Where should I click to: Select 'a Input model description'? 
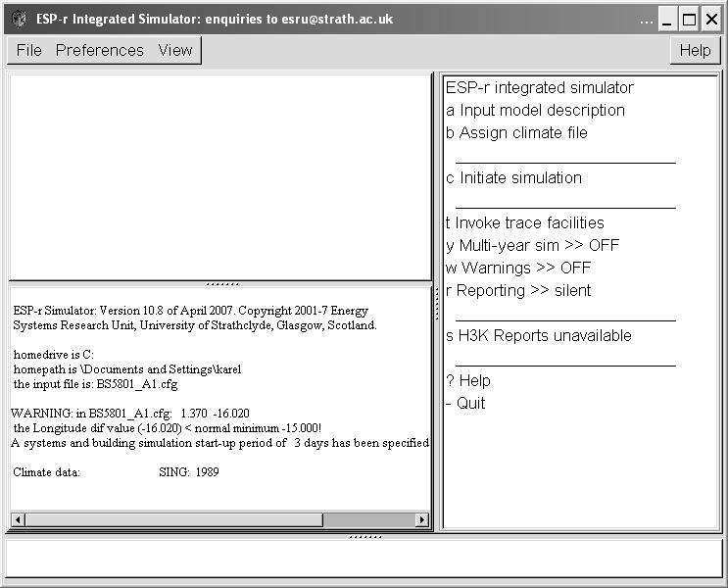pos(535,110)
